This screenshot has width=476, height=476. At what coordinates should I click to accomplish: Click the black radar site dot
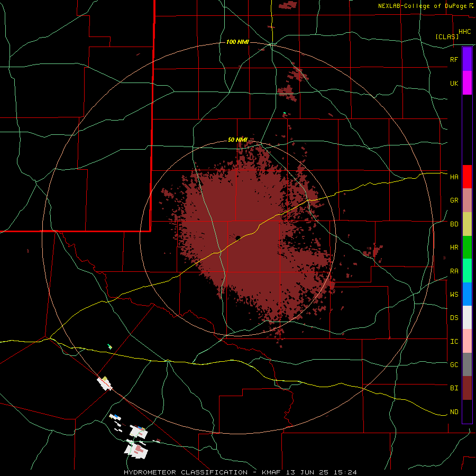tap(238, 237)
